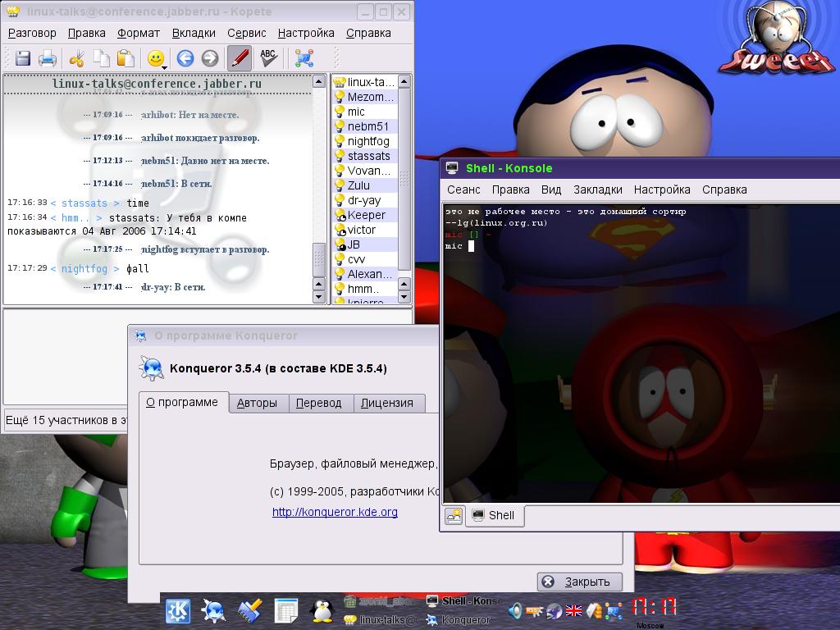Image resolution: width=840 pixels, height=630 pixels.
Task: Click the participant list scrollbar up arrow
Action: pos(404,81)
